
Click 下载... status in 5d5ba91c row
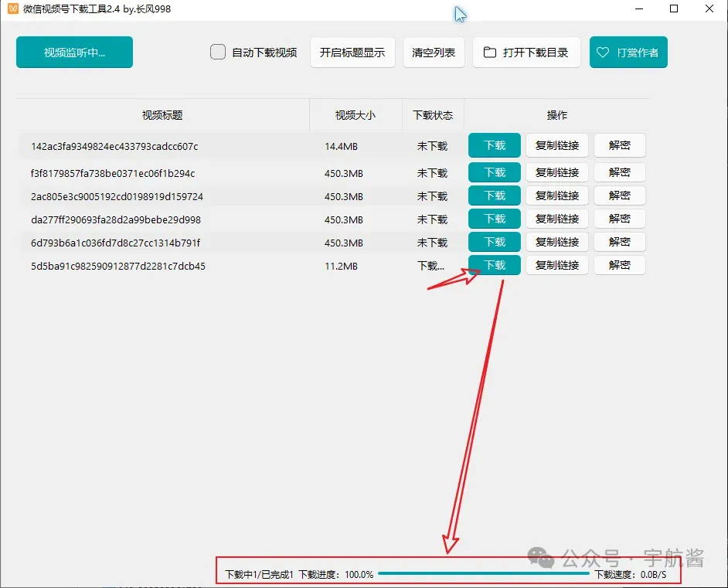pyautogui.click(x=431, y=266)
